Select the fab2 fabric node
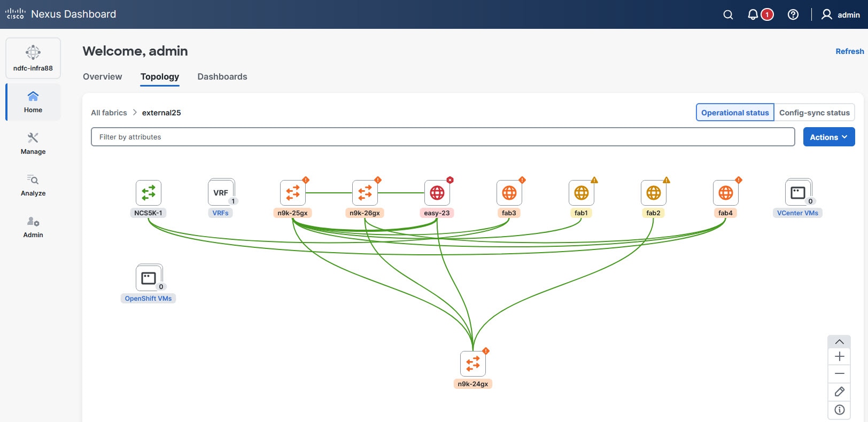Screen dimensions: 868x422 (654, 193)
